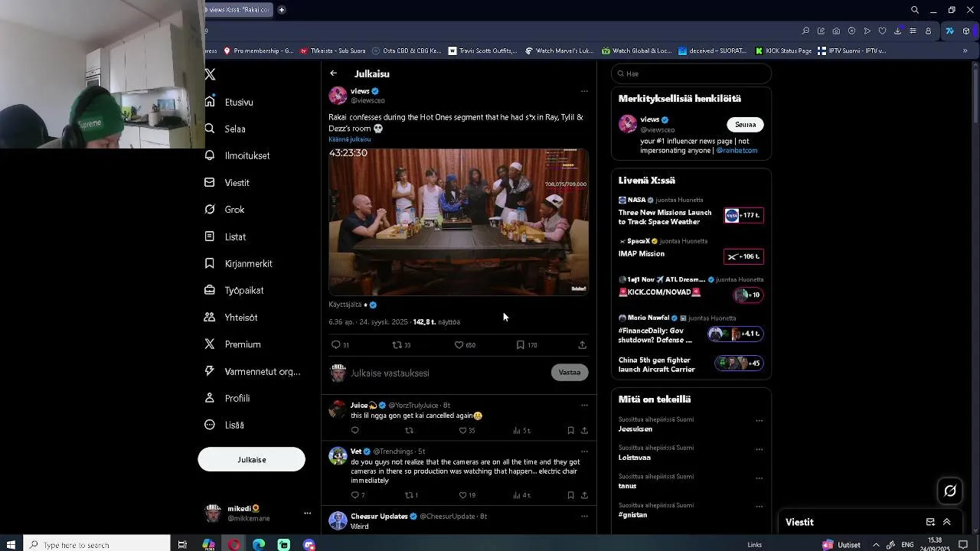This screenshot has width=980, height=551.
Task: Click taskbar search box
Action: tap(96, 545)
